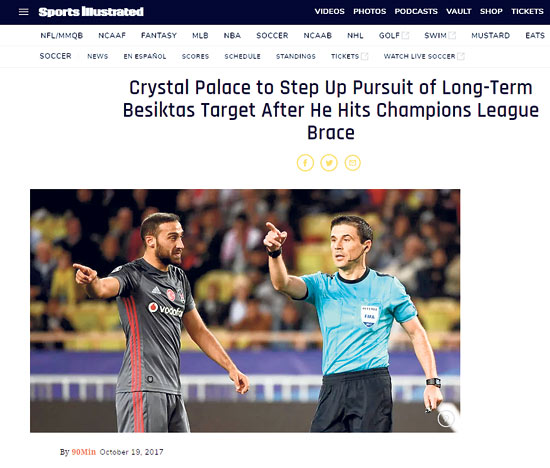Select the SOCCER section in the main nav
The image size is (550, 468).
coord(272,35)
